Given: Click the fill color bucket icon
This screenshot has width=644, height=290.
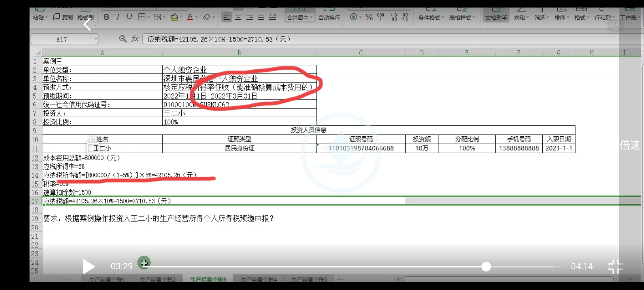Looking at the screenshot, I should [174, 17].
